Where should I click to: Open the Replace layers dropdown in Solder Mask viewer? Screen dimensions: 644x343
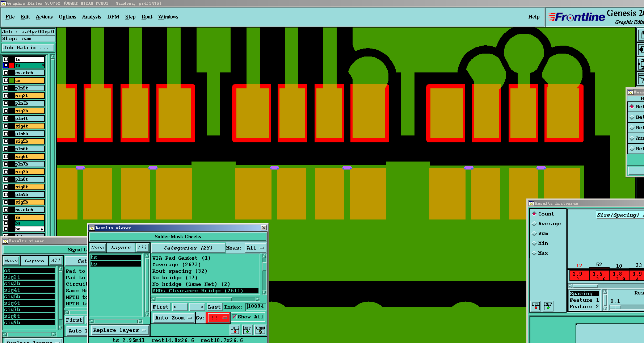(x=119, y=330)
